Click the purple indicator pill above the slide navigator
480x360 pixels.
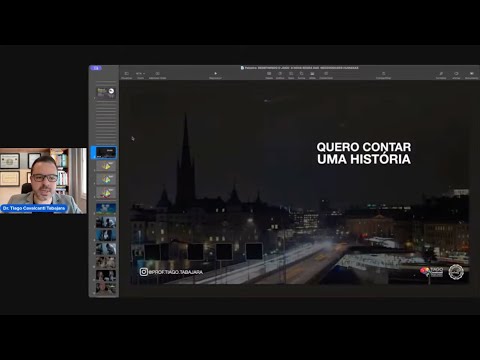96,68
